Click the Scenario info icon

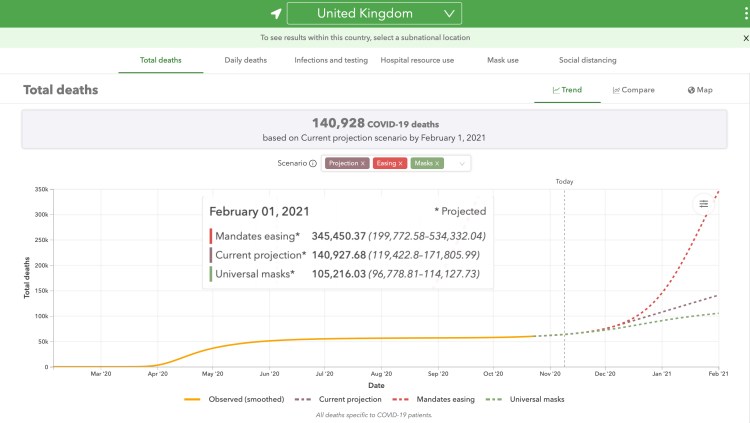tap(313, 163)
